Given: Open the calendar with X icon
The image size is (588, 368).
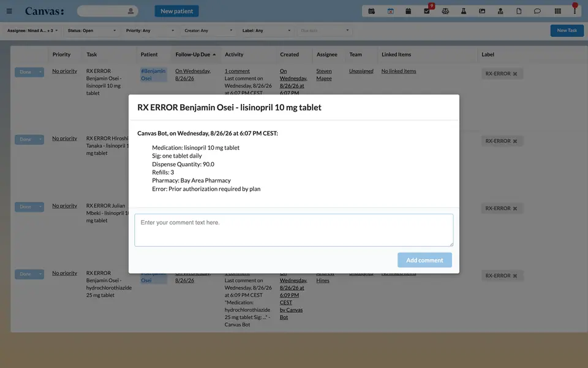Looking at the screenshot, I should (x=390, y=11).
